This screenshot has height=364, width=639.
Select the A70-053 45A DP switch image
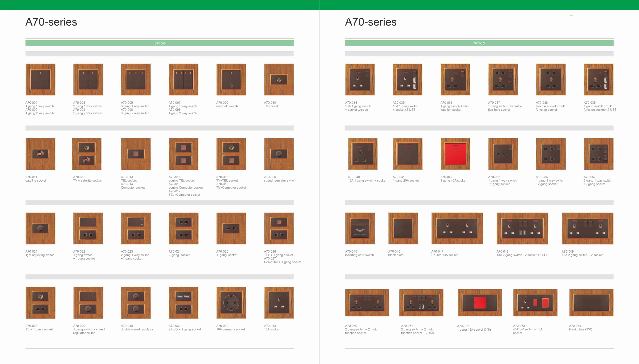[x=535, y=303]
